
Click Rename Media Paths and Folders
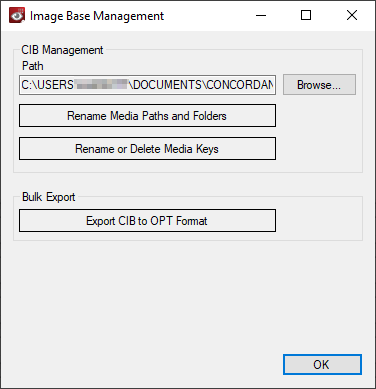(x=147, y=116)
